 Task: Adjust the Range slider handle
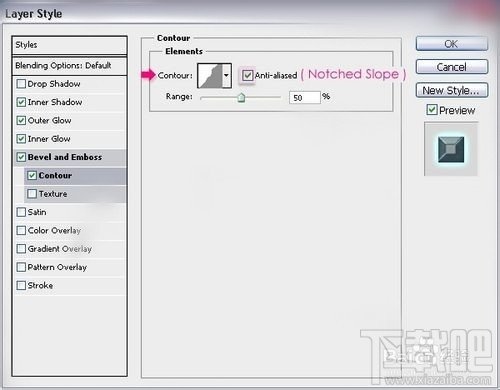[x=241, y=98]
